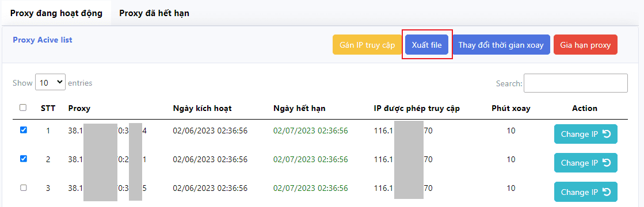Export list with Xuất file button

(426, 45)
